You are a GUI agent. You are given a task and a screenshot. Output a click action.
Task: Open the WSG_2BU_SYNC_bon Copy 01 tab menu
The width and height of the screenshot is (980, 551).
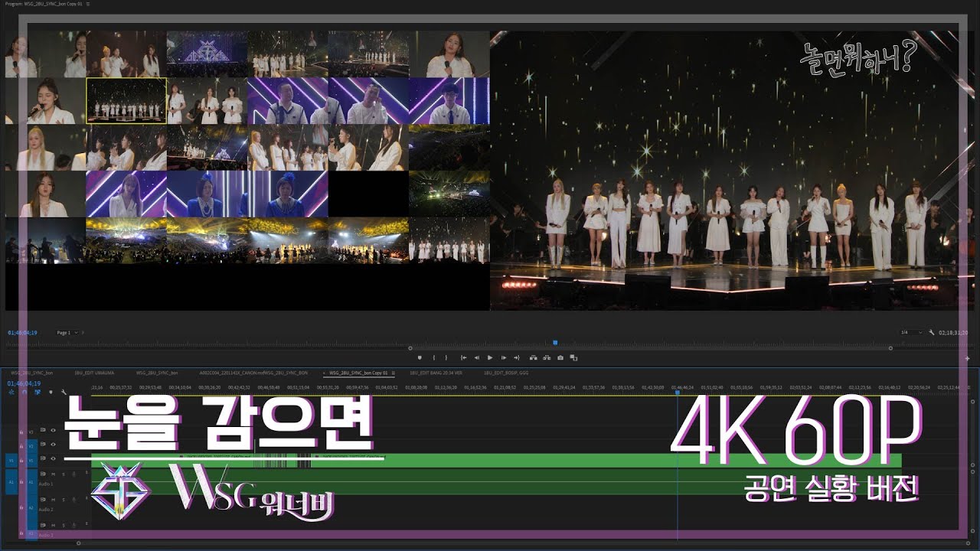point(393,373)
